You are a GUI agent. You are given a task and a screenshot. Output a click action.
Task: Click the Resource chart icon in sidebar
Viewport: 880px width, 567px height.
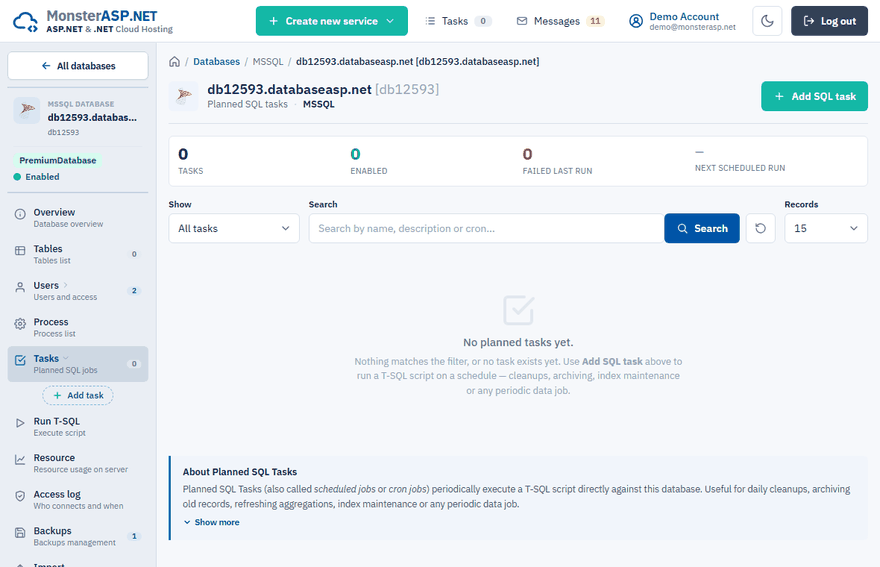(x=20, y=459)
